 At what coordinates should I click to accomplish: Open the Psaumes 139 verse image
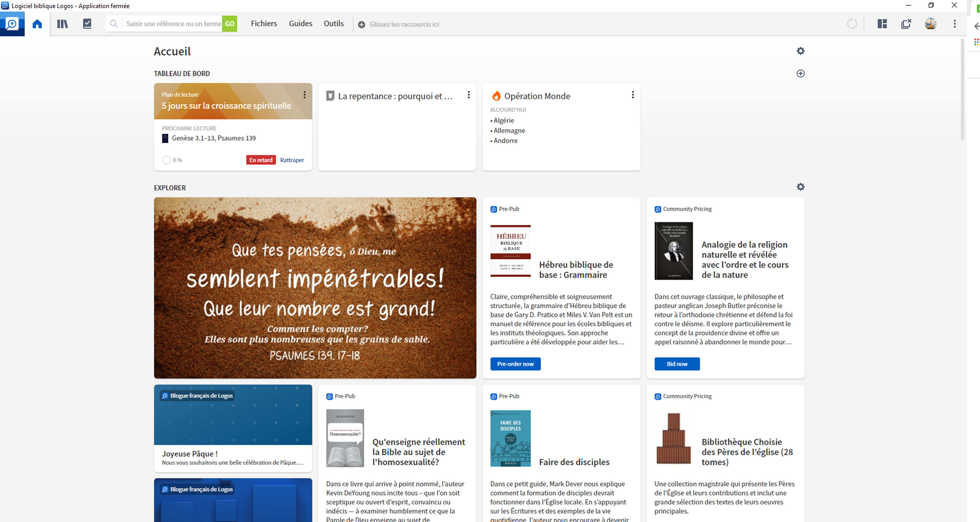(315, 288)
